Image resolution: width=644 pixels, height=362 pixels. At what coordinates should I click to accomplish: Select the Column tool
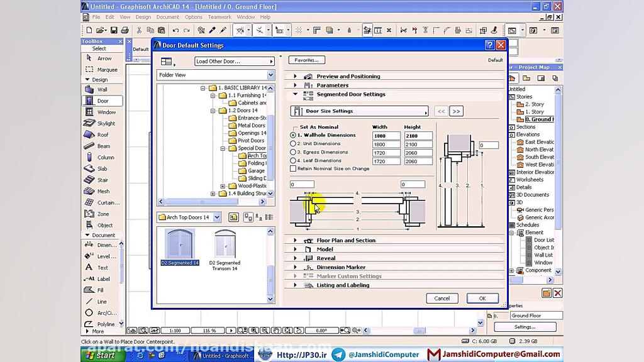(105, 157)
